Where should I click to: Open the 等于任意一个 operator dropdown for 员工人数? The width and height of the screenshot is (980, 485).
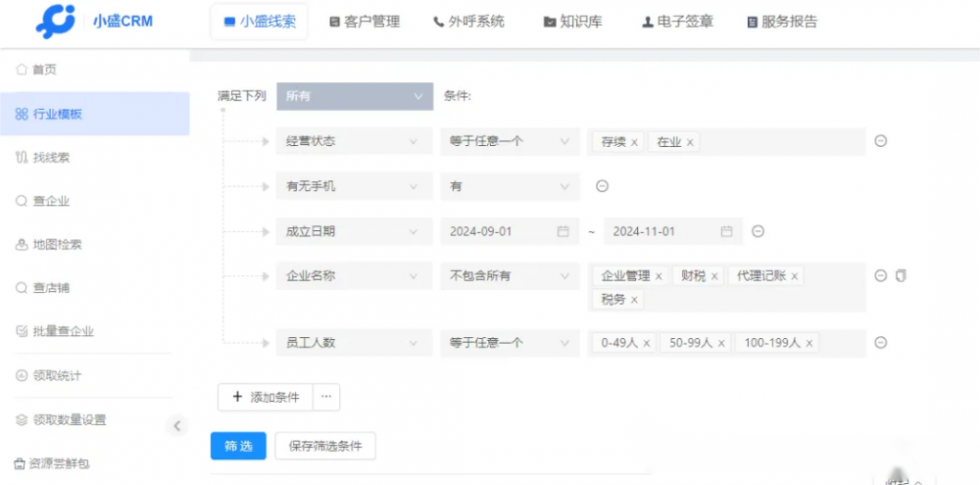(x=510, y=343)
